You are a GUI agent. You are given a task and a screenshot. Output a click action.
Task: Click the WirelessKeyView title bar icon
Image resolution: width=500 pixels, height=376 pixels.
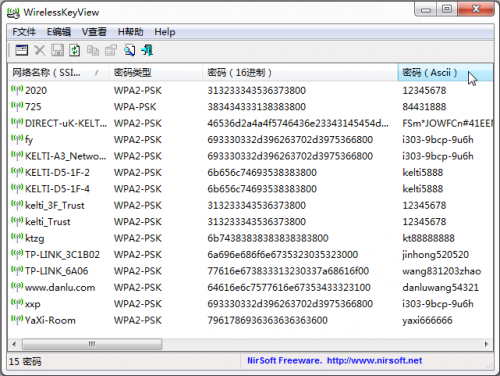point(13,13)
